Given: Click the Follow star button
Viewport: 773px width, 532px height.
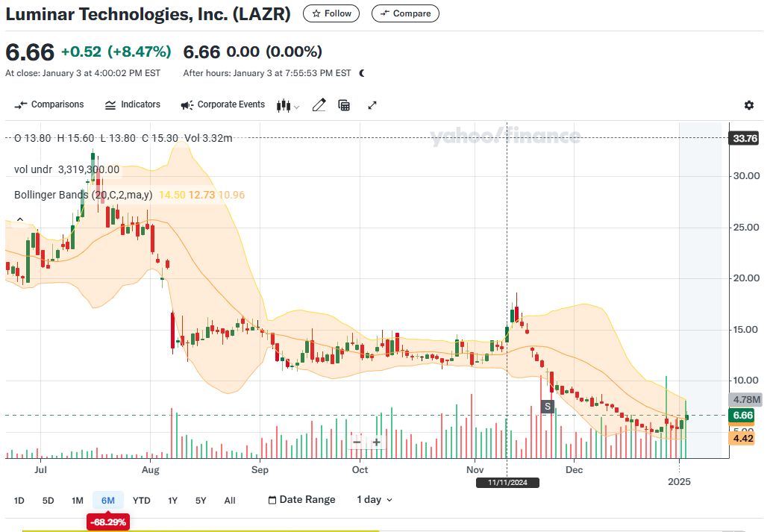Looking at the screenshot, I should tap(331, 13).
